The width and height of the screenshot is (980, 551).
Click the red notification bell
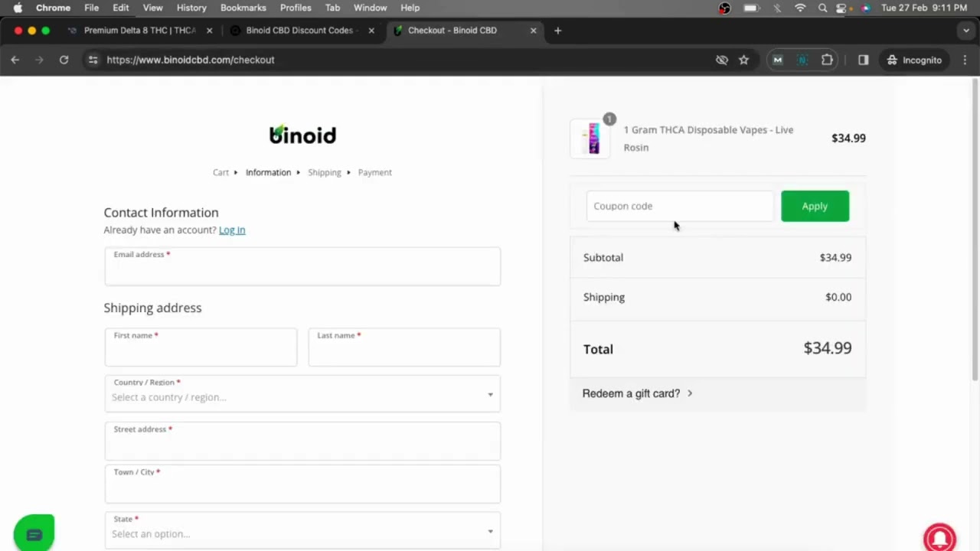939,538
